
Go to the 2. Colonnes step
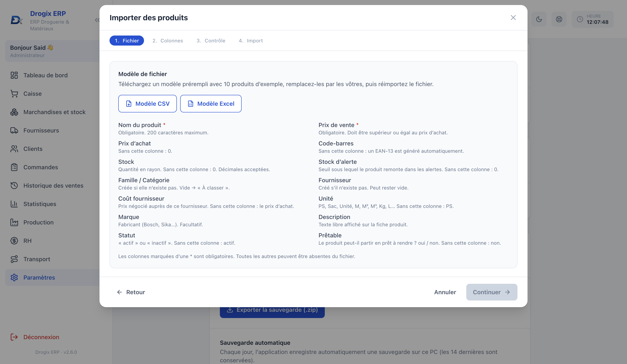coord(168,41)
